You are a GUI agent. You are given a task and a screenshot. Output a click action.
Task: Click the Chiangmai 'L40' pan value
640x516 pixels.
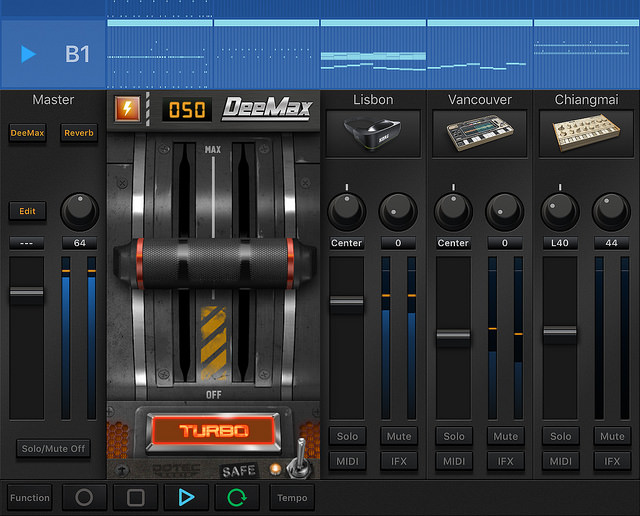coord(560,243)
